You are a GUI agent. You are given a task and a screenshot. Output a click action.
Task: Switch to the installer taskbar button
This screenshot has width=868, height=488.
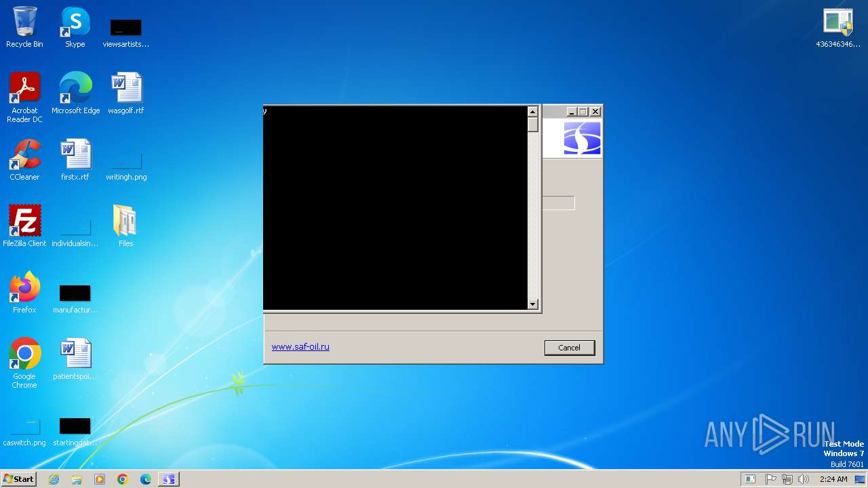[168, 479]
